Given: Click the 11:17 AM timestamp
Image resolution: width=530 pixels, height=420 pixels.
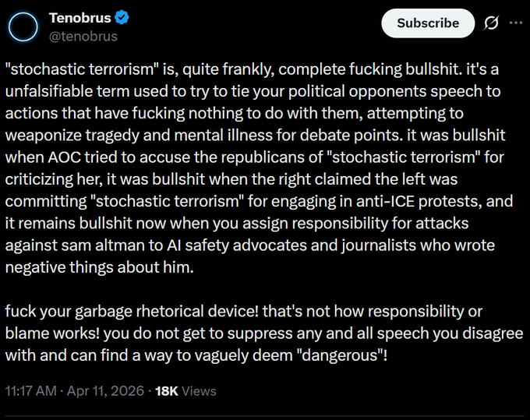Looking at the screenshot, I should click(33, 391).
